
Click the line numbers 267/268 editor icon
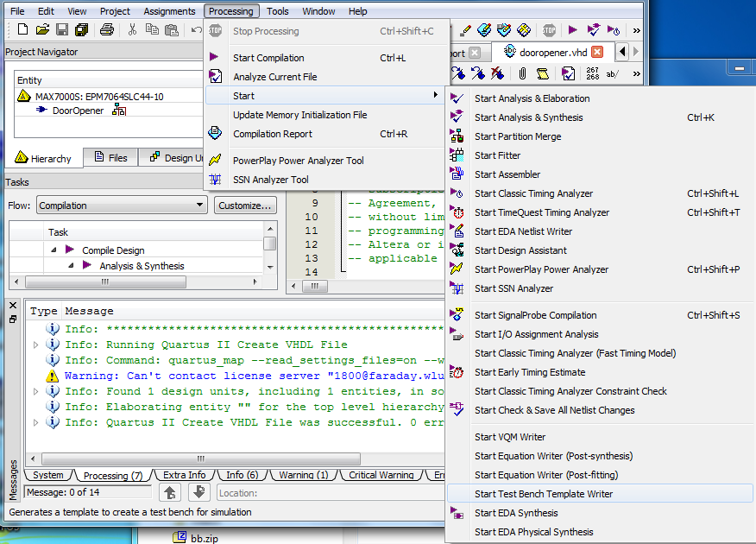[x=593, y=73]
